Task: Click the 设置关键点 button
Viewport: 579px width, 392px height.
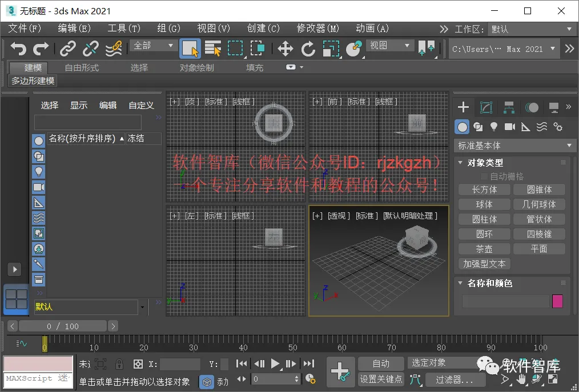Action: [x=381, y=379]
